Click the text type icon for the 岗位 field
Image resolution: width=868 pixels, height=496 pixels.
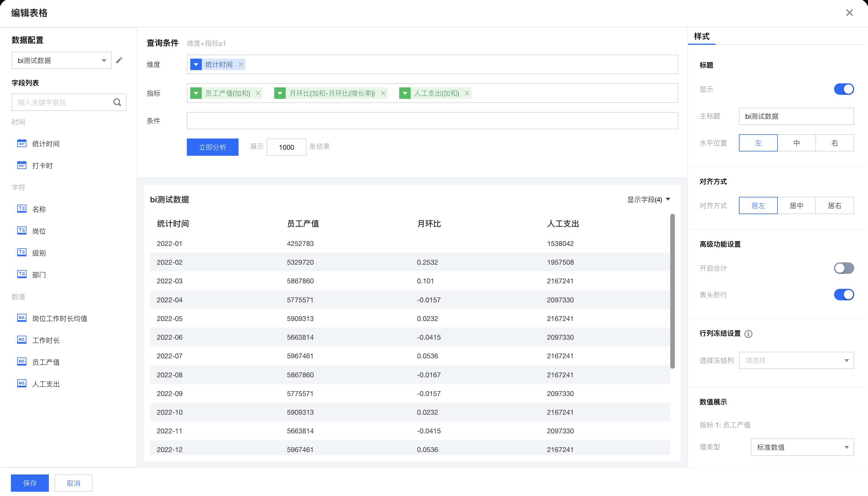point(22,231)
